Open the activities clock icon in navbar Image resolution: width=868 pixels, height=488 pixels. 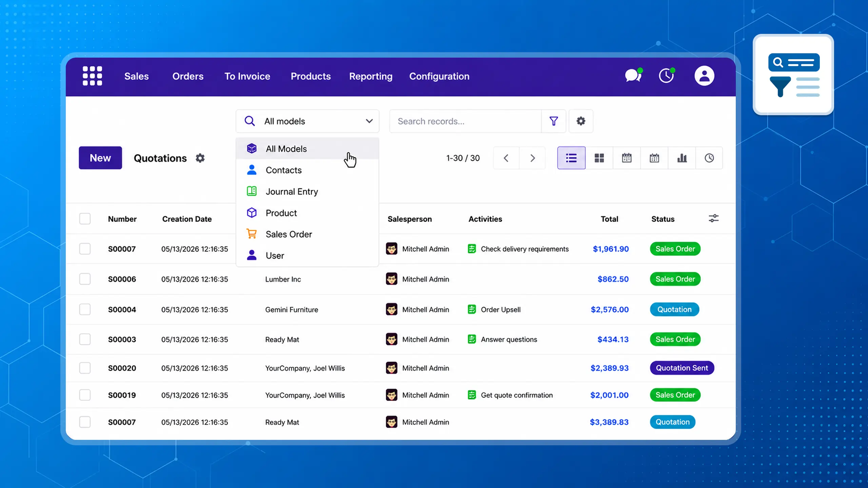click(667, 75)
